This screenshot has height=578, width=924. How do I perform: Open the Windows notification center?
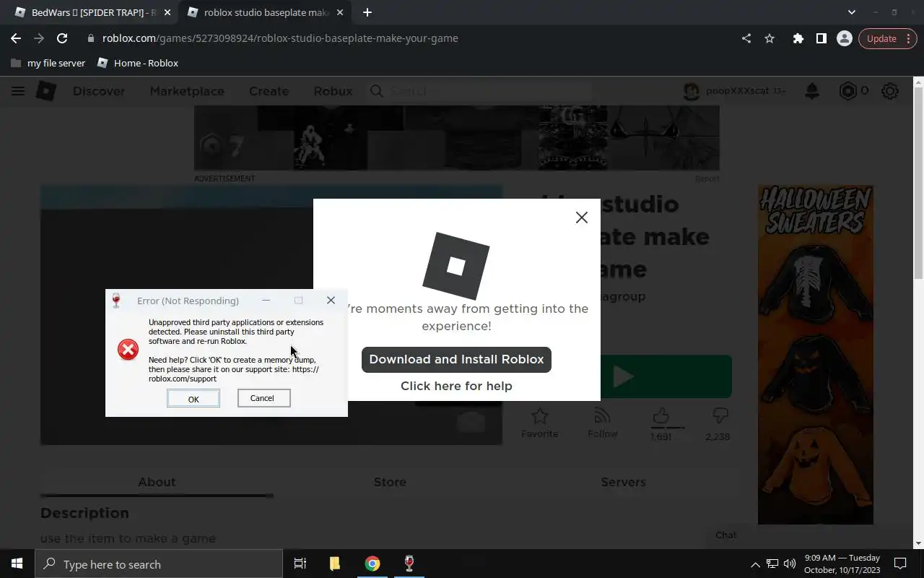point(900,564)
